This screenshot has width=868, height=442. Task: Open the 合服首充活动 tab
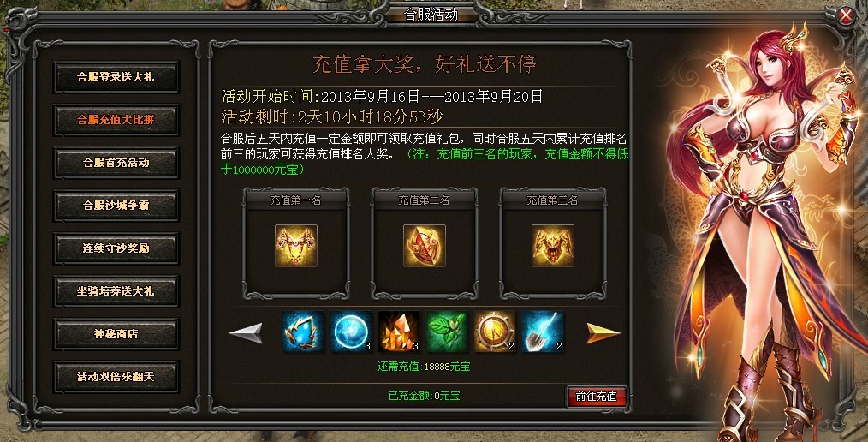116,163
